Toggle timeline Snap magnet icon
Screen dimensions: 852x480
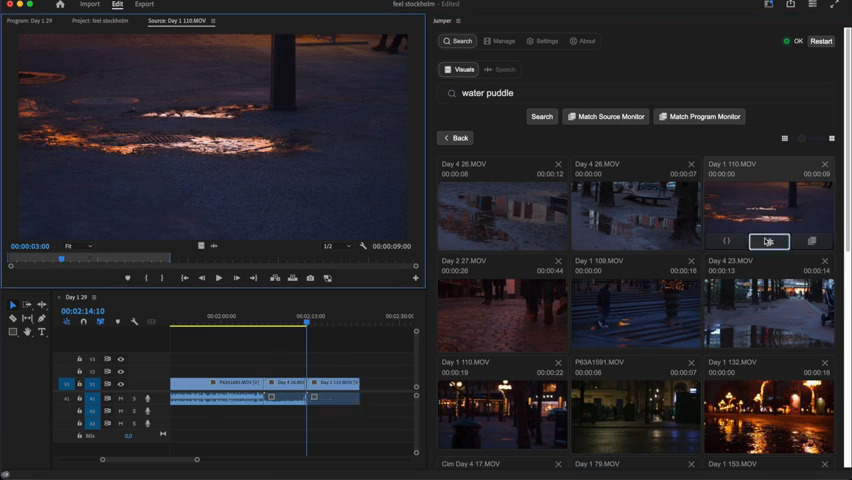pos(84,322)
